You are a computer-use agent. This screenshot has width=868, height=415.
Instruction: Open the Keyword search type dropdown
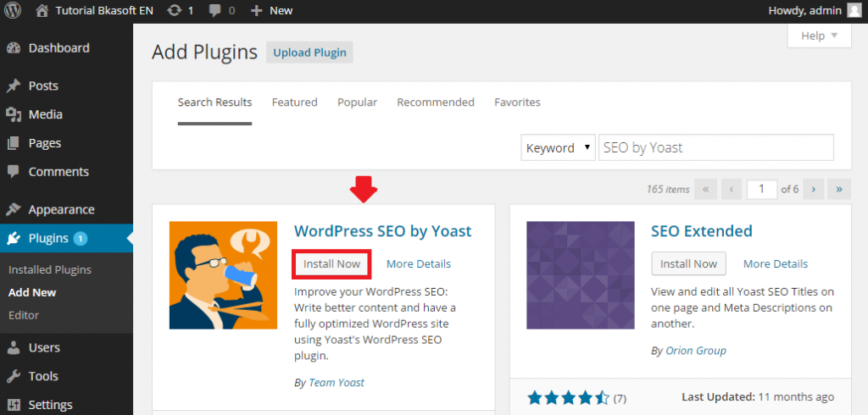point(558,147)
